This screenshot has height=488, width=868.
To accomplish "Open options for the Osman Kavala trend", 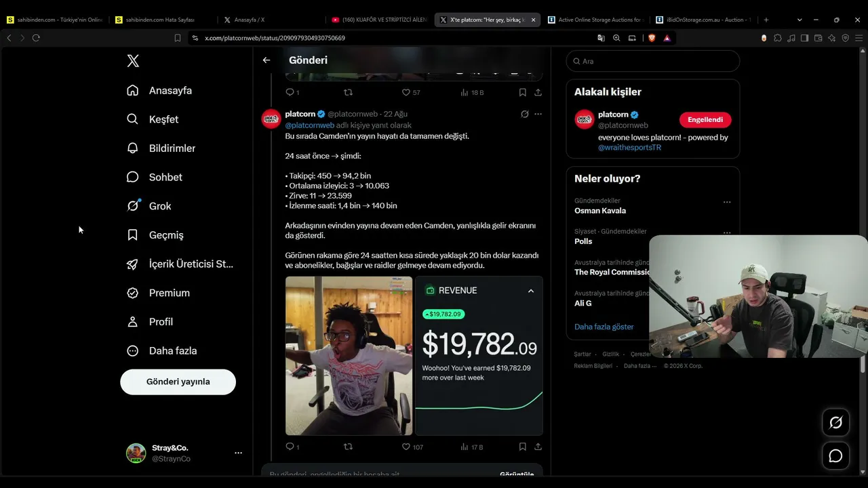I will click(x=727, y=202).
